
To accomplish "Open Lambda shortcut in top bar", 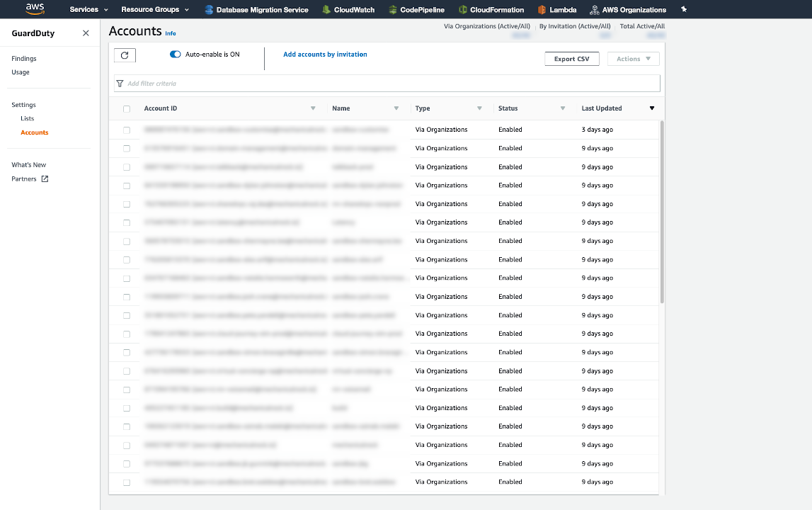I will pyautogui.click(x=557, y=10).
